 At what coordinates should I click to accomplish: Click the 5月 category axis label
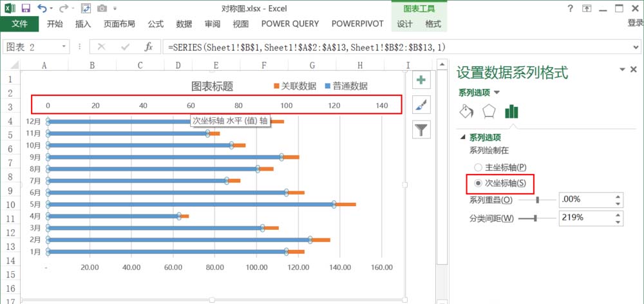point(35,204)
